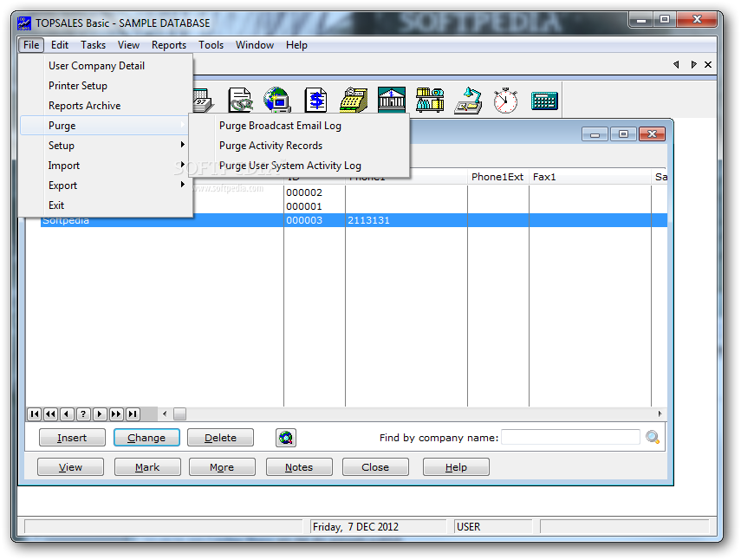Click the bank building icon

[x=391, y=101]
